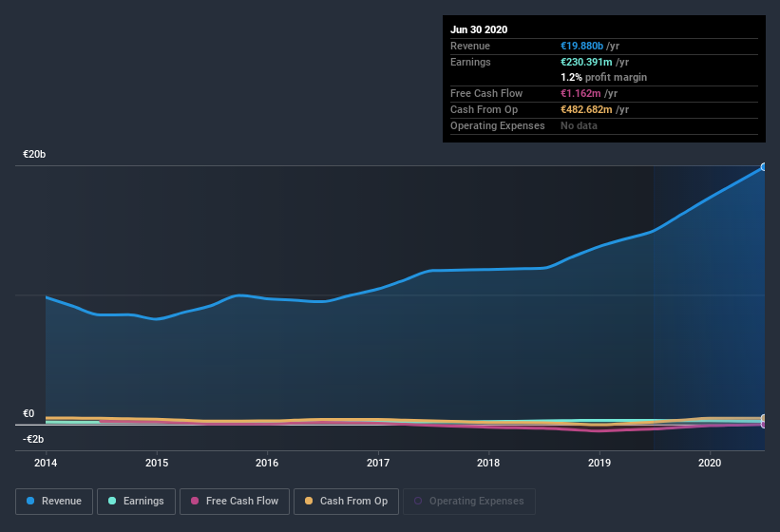Click the 2018 x-axis label
780x532 pixels.
pyautogui.click(x=488, y=463)
